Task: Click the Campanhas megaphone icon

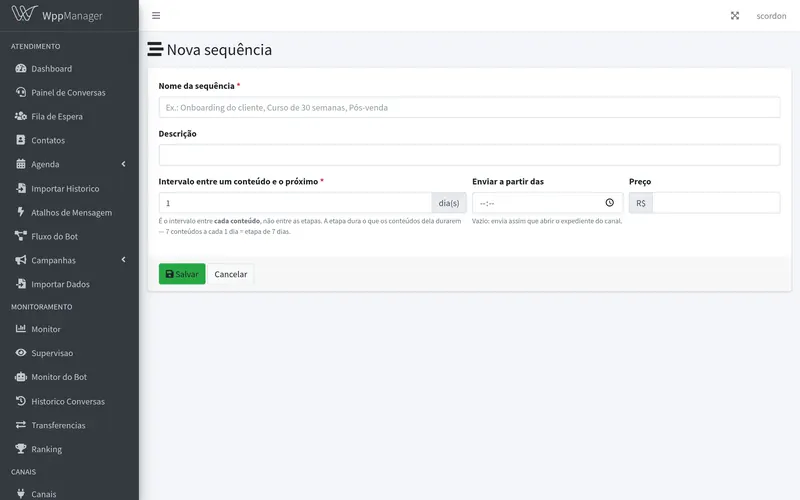Action: point(20,260)
